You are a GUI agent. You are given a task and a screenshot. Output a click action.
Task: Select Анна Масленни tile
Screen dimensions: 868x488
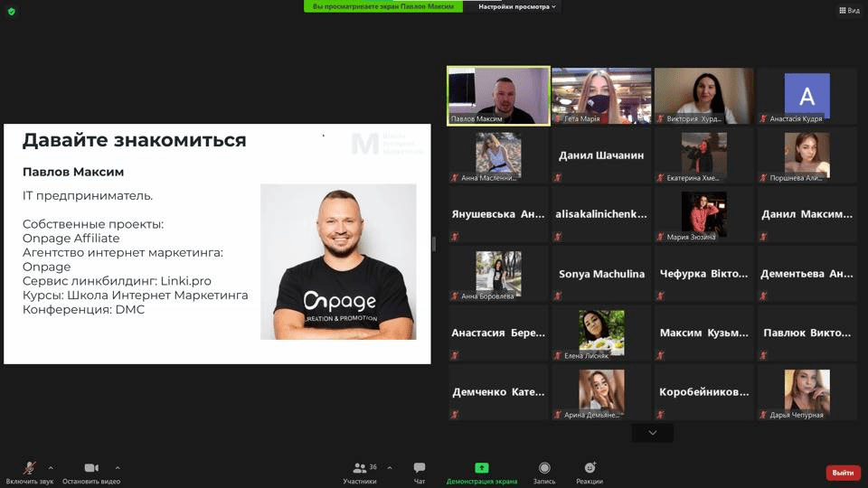click(x=498, y=155)
